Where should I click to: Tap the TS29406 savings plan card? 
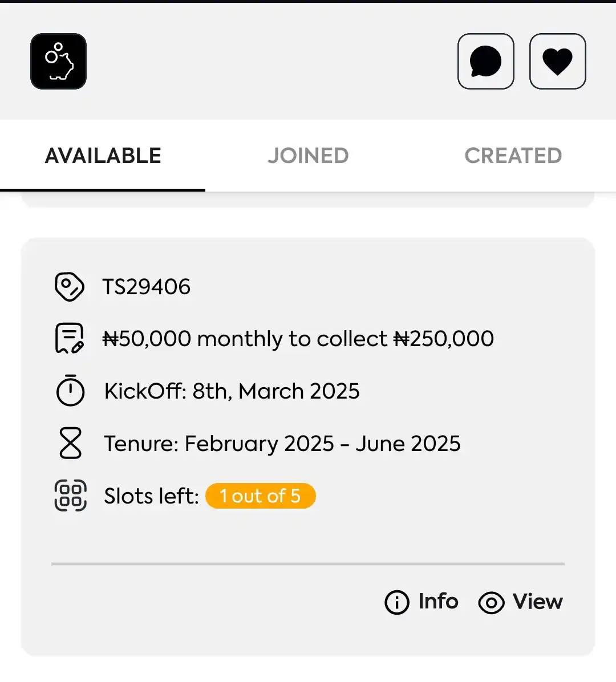coord(308,446)
